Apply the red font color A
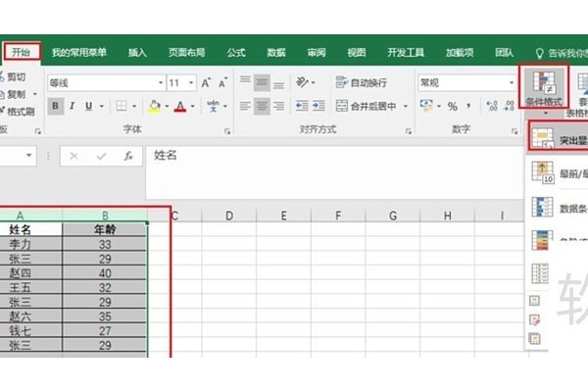This screenshot has height=392, width=588. pyautogui.click(x=180, y=107)
